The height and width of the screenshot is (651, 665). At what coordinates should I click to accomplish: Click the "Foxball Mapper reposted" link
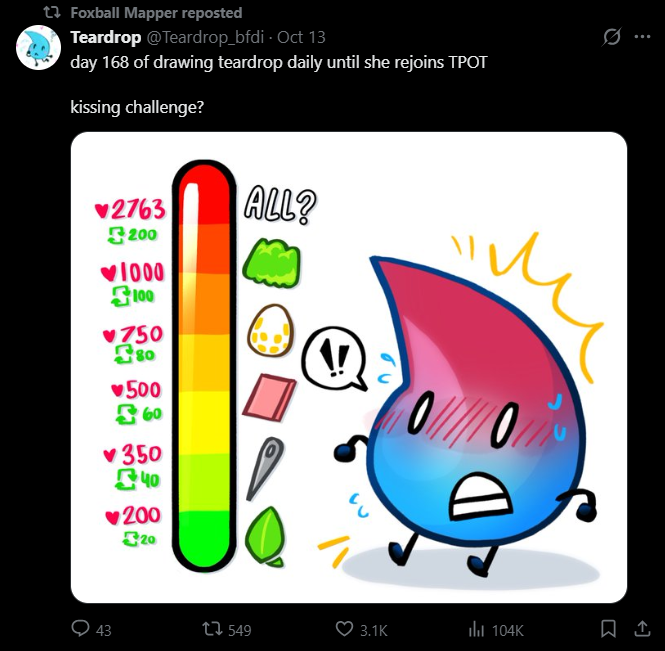[156, 13]
